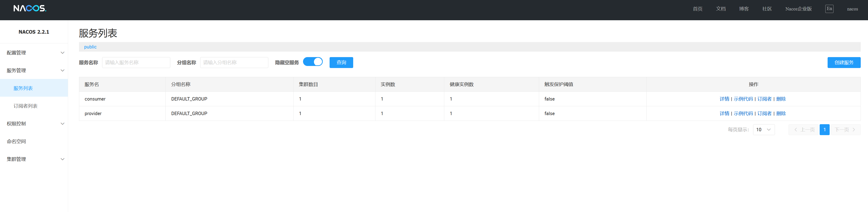The image size is (868, 212).
Task: Open the 文档 link in top navigation
Action: [721, 9]
